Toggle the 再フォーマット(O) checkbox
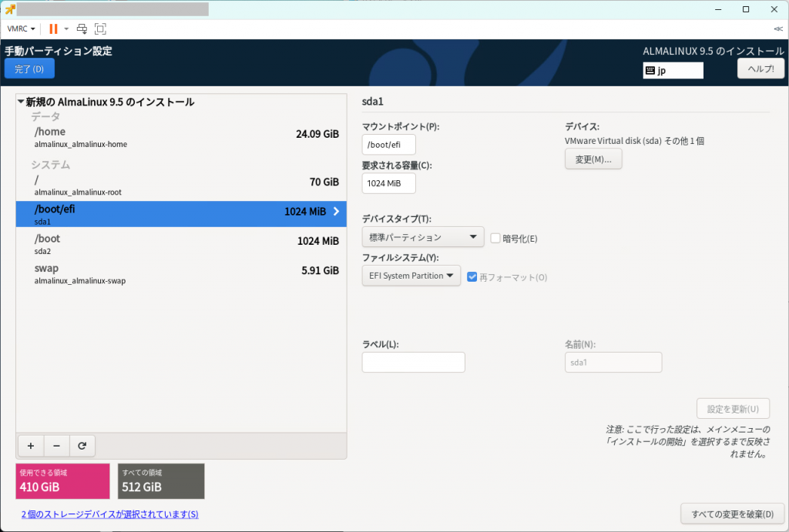 (x=472, y=277)
